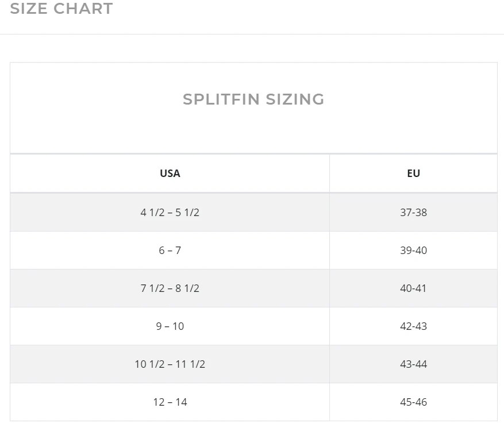Select the USA 10 1/2 – 11 1/2 cell

(170, 364)
